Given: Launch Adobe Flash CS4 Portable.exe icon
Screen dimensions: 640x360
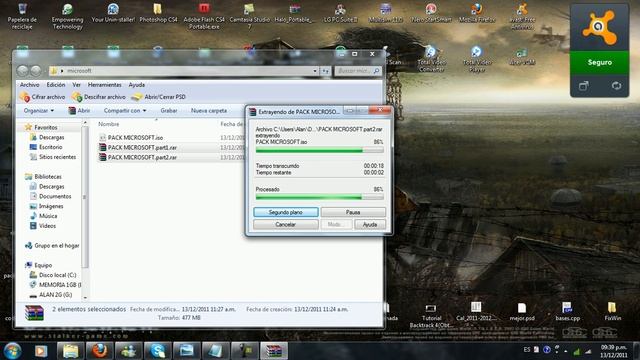Looking at the screenshot, I should click(204, 16).
